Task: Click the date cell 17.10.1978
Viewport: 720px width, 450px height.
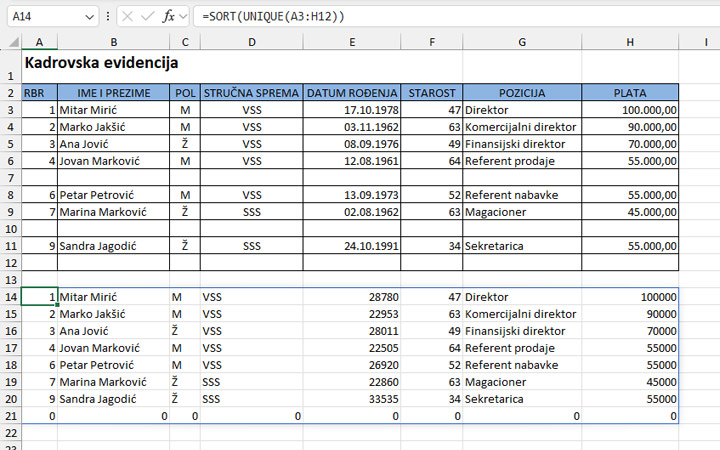Action: [352, 110]
